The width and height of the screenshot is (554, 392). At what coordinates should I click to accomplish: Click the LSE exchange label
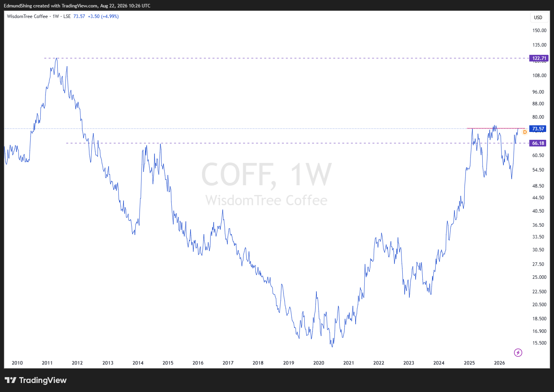click(67, 16)
